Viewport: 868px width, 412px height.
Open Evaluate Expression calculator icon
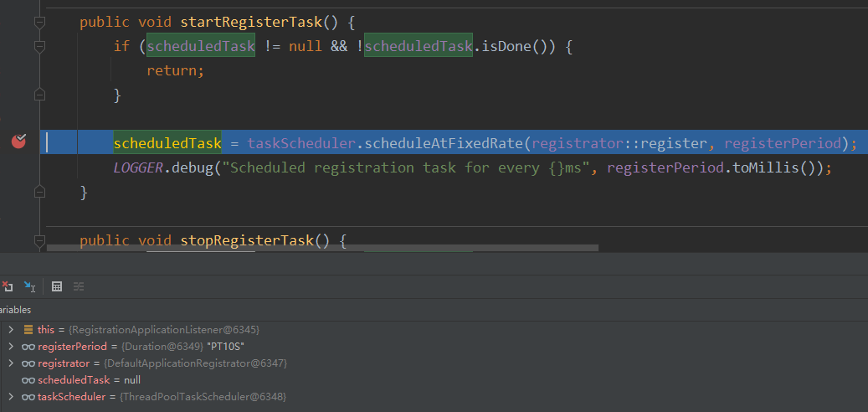pos(56,286)
